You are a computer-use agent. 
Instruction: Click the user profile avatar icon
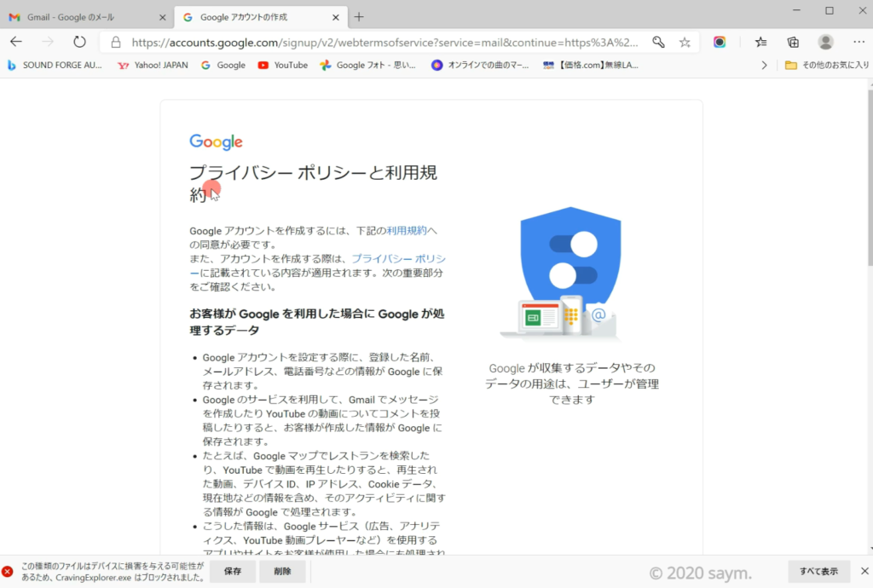[x=825, y=42]
